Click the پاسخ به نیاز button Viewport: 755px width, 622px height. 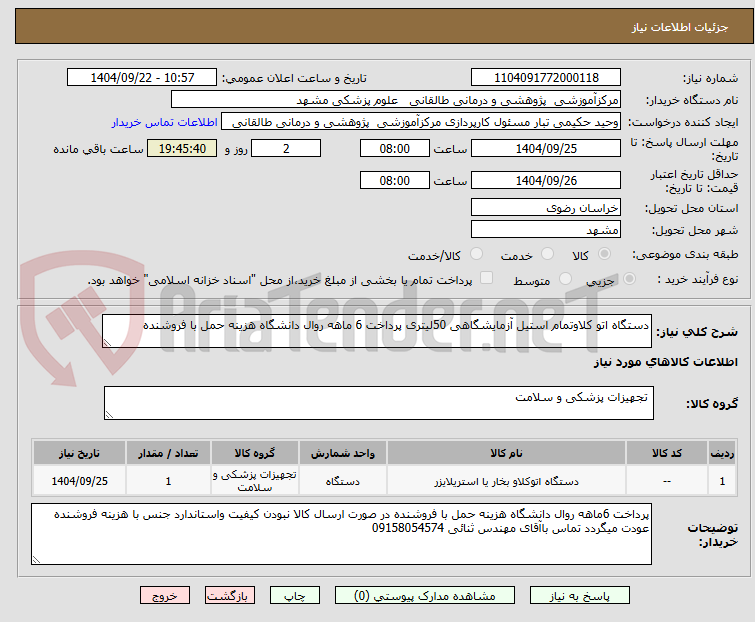[x=580, y=596]
